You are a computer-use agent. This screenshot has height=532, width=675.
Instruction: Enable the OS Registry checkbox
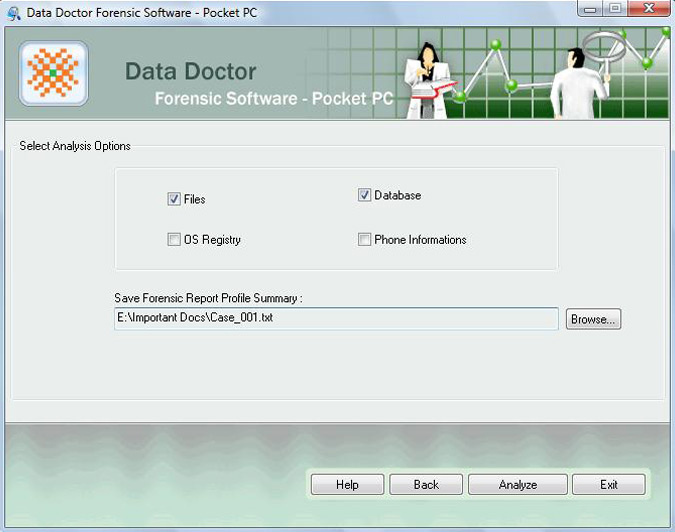173,239
